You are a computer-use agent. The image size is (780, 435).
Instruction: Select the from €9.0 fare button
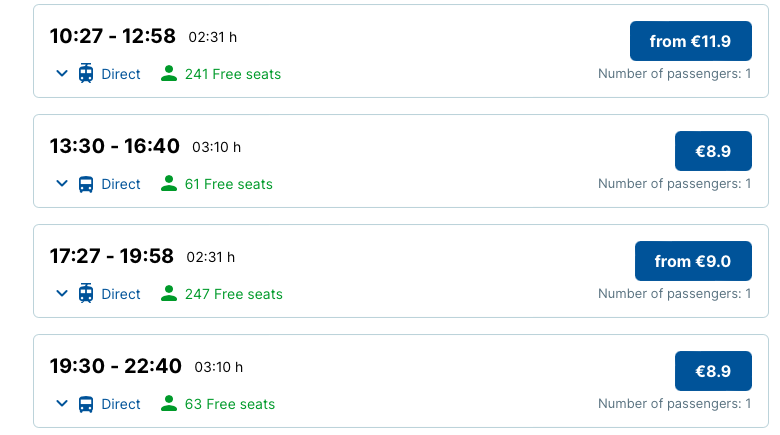pyautogui.click(x=693, y=261)
